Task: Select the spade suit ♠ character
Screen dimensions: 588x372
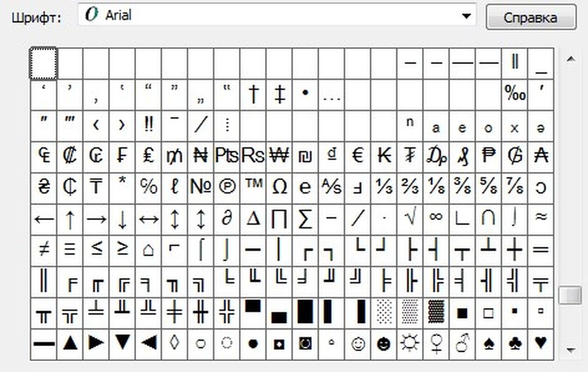Action: pos(488,344)
